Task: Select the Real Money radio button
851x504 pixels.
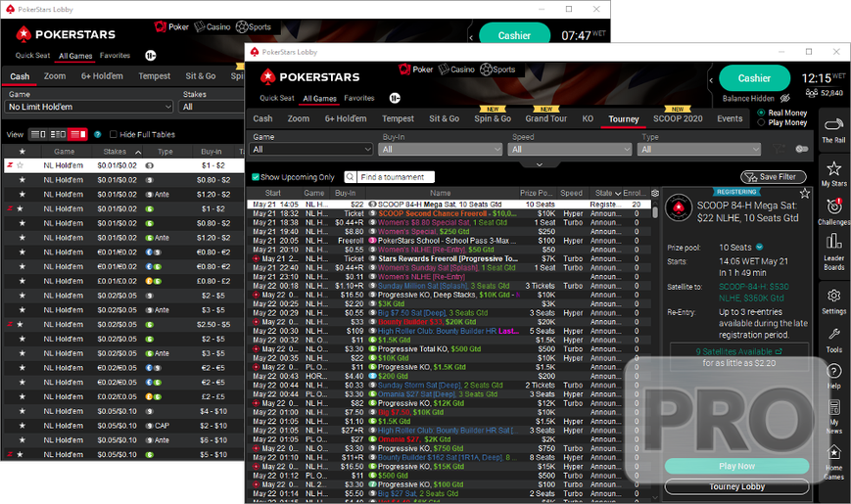Action: pos(761,113)
